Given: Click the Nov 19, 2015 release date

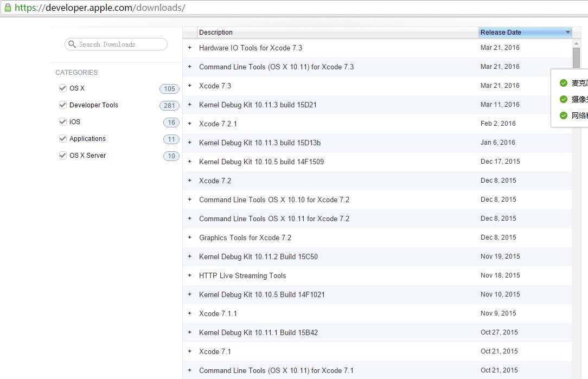Looking at the screenshot, I should tap(500, 256).
